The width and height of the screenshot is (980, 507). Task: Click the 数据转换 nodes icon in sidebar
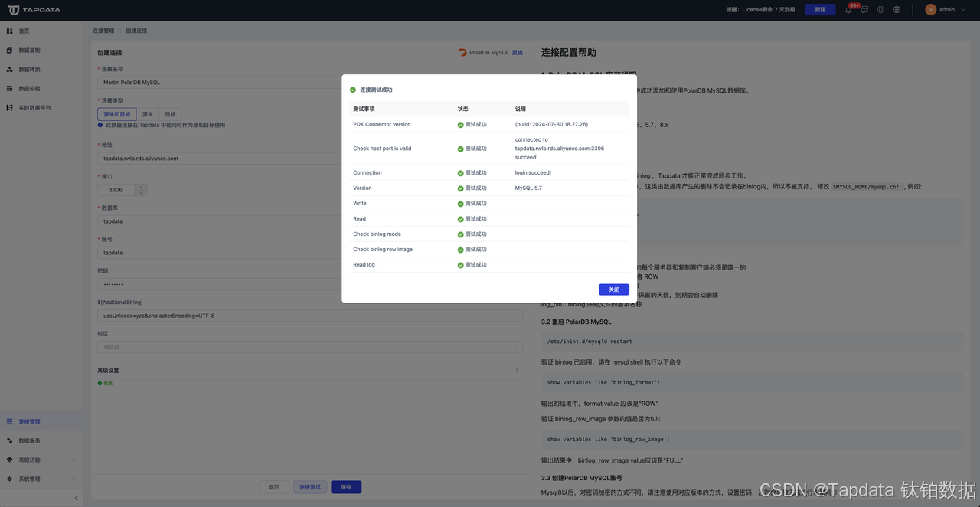pyautogui.click(x=9, y=69)
